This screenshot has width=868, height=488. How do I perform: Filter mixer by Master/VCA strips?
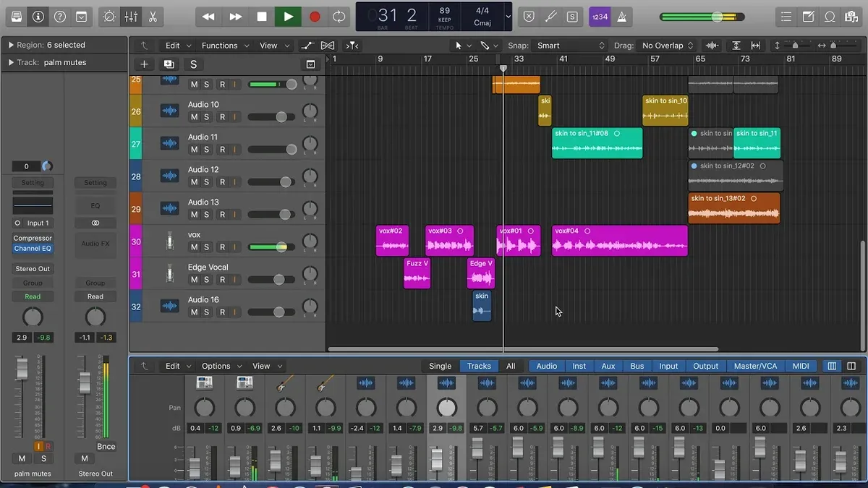[755, 366]
